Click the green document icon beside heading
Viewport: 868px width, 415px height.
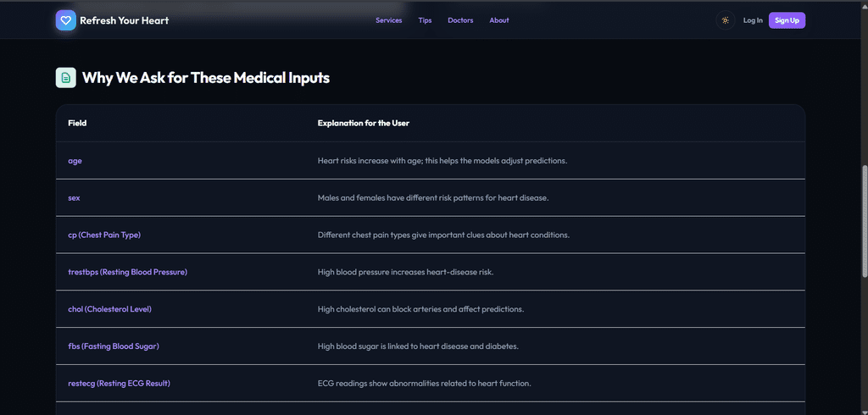tap(66, 77)
